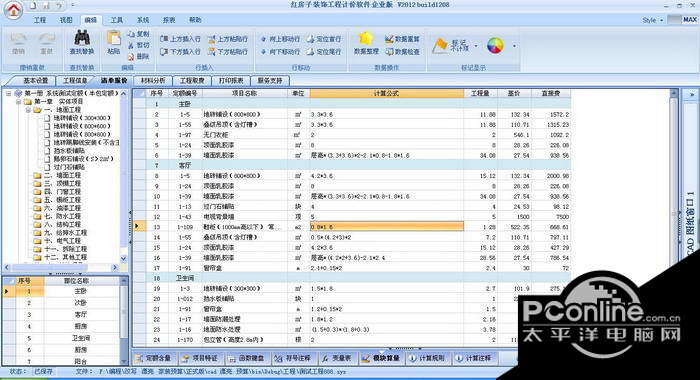Switch to the 工程信息 tab
The height and width of the screenshot is (380, 700).
coord(75,80)
